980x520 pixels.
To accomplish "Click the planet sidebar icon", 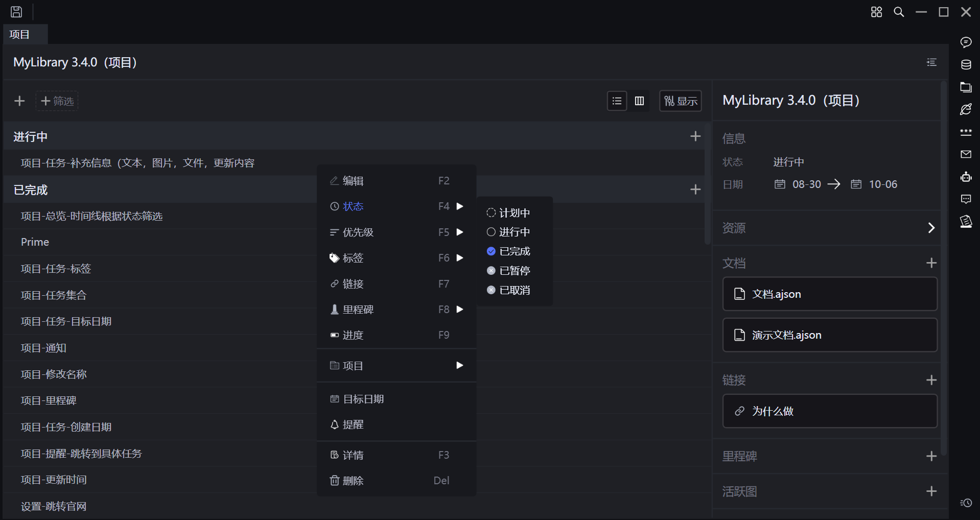I will coord(966,109).
